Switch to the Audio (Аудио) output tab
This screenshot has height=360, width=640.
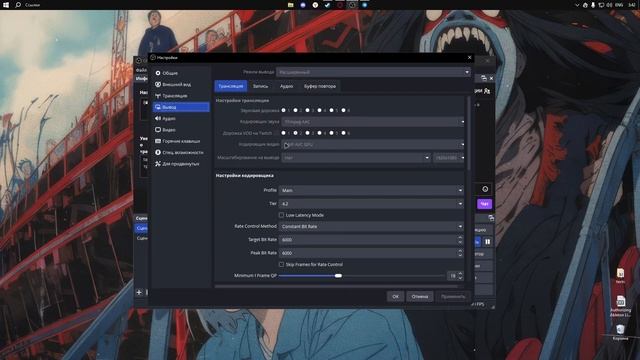click(x=286, y=86)
